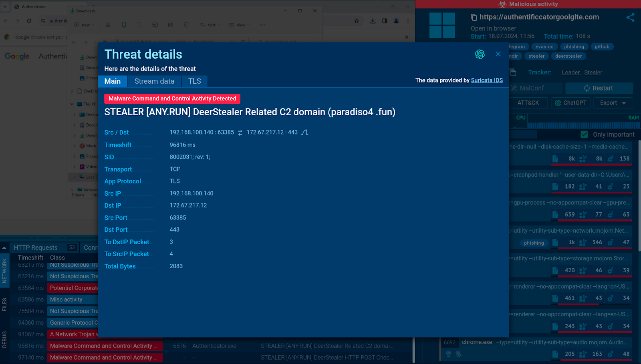Click the process tree scrollbar

(639, 196)
